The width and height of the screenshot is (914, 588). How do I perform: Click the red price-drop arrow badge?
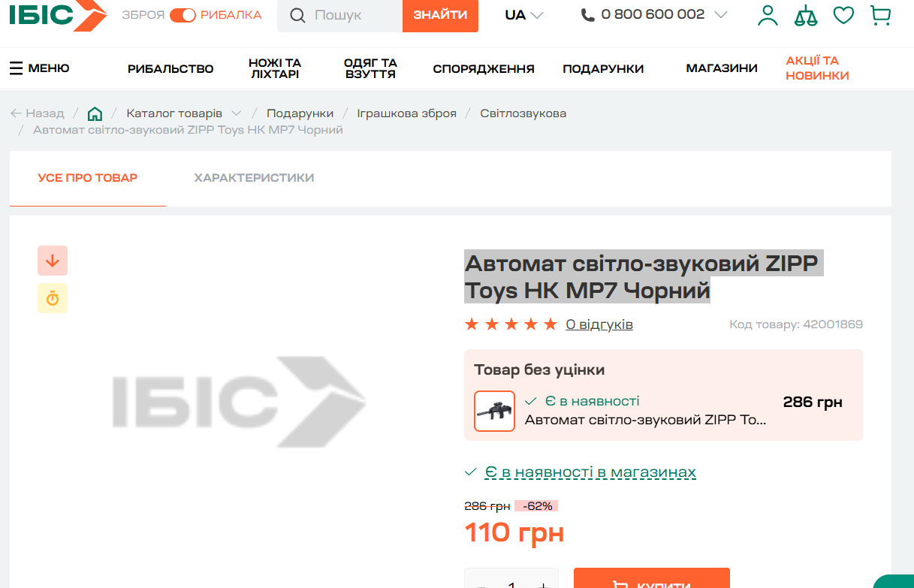click(53, 261)
